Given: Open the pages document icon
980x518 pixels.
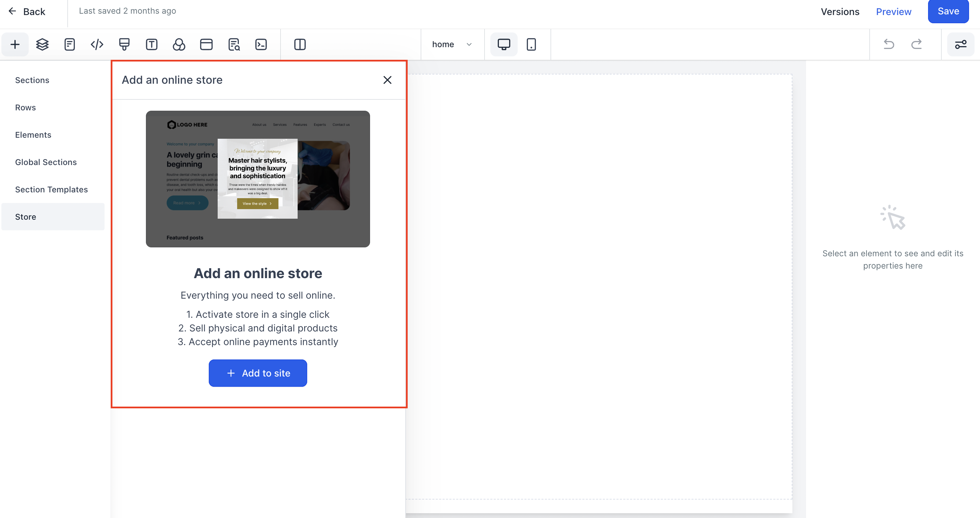Looking at the screenshot, I should tap(70, 44).
